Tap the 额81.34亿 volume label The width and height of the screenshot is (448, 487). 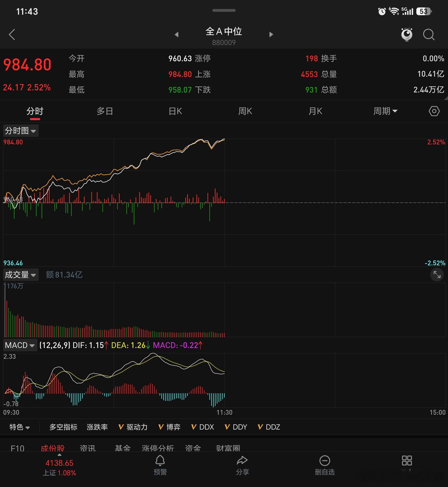(64, 275)
